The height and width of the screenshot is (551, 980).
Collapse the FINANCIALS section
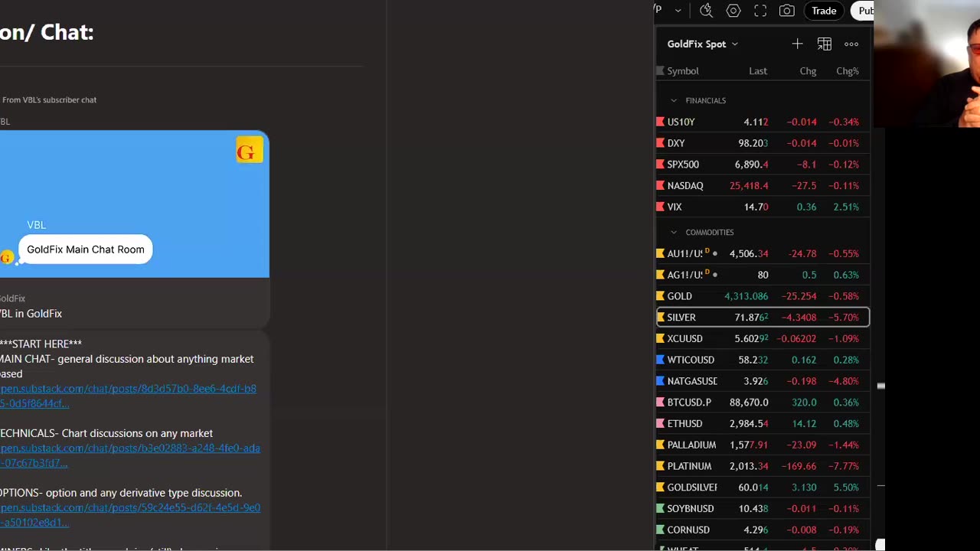coord(674,100)
